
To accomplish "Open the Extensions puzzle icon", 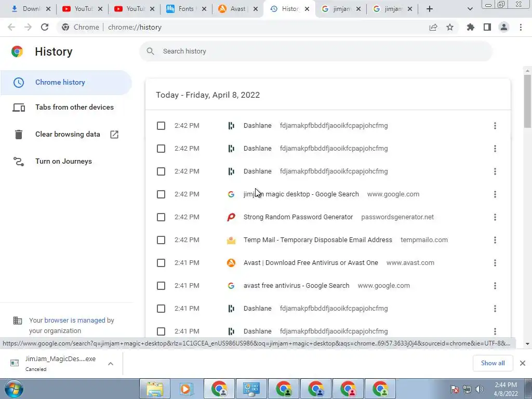I will coord(471,27).
